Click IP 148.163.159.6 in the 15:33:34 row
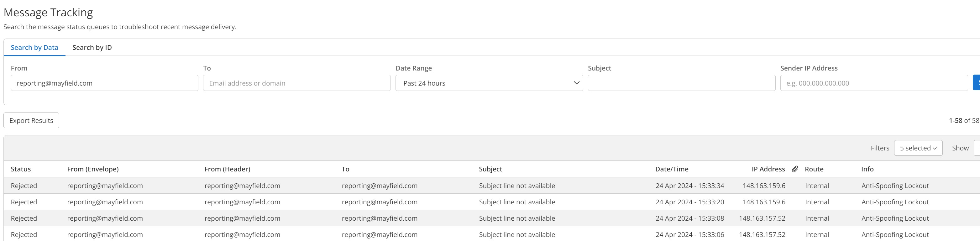Viewport: 980px width, 241px height. pos(764,186)
